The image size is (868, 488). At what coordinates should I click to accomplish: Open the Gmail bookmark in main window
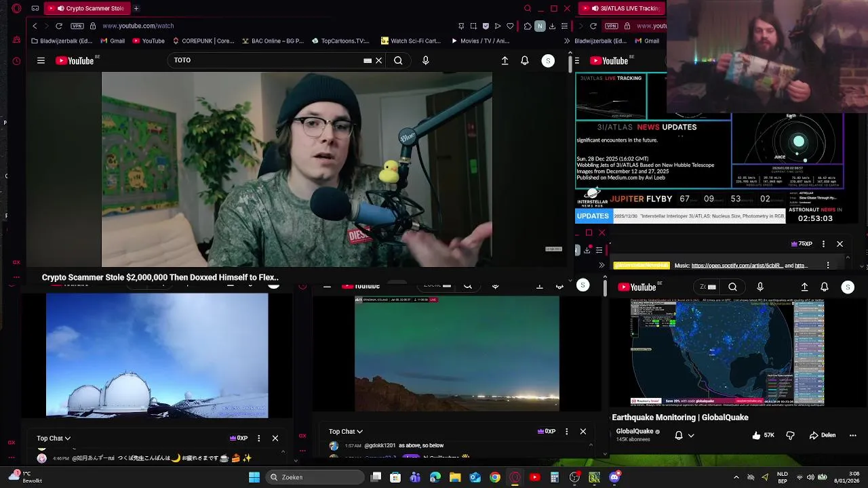pos(113,41)
